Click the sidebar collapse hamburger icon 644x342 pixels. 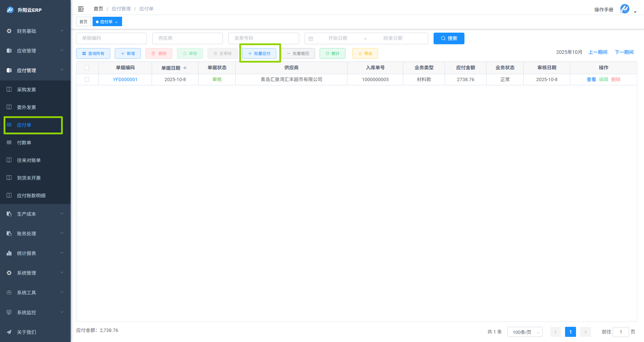click(x=80, y=9)
